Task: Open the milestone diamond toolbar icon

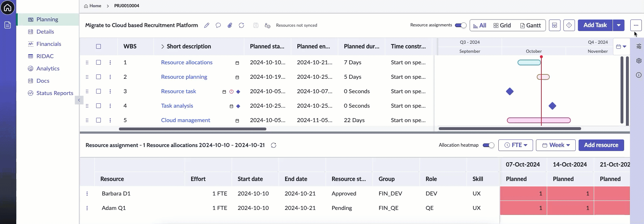Action: (x=569, y=25)
